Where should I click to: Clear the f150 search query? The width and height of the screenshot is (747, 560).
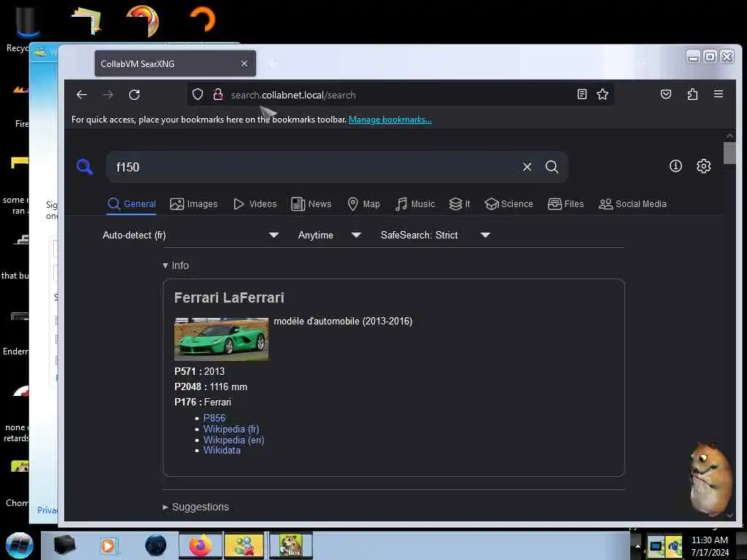tap(527, 167)
